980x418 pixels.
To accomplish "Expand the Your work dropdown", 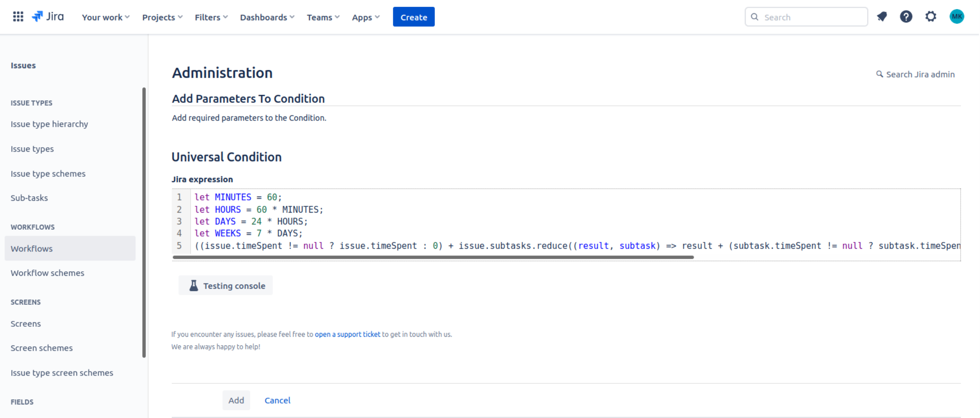I will [x=106, y=17].
